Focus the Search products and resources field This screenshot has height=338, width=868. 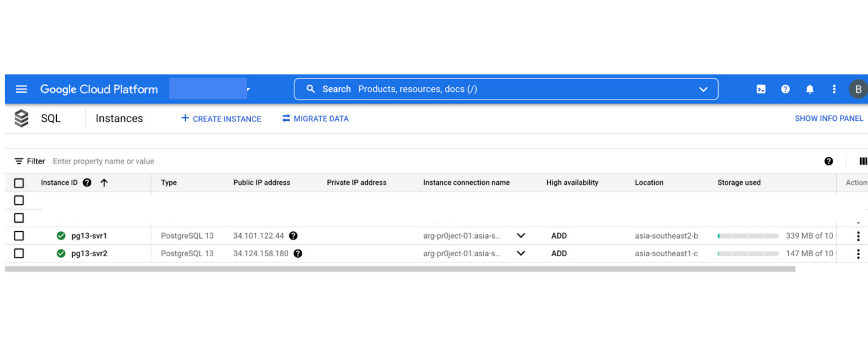pos(506,89)
